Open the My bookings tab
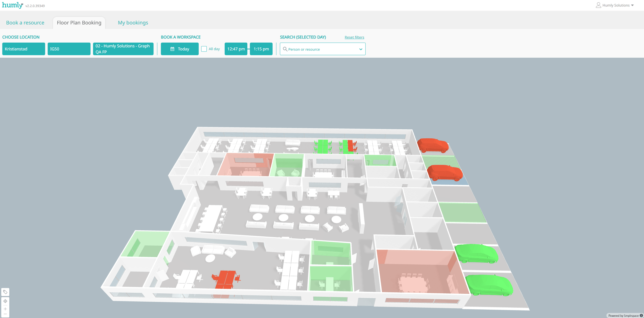This screenshot has width=644, height=318. (133, 23)
